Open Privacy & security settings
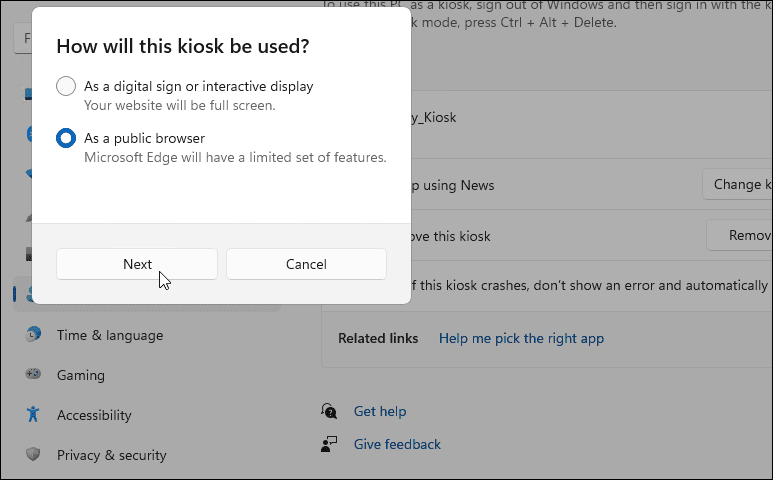 click(x=111, y=455)
